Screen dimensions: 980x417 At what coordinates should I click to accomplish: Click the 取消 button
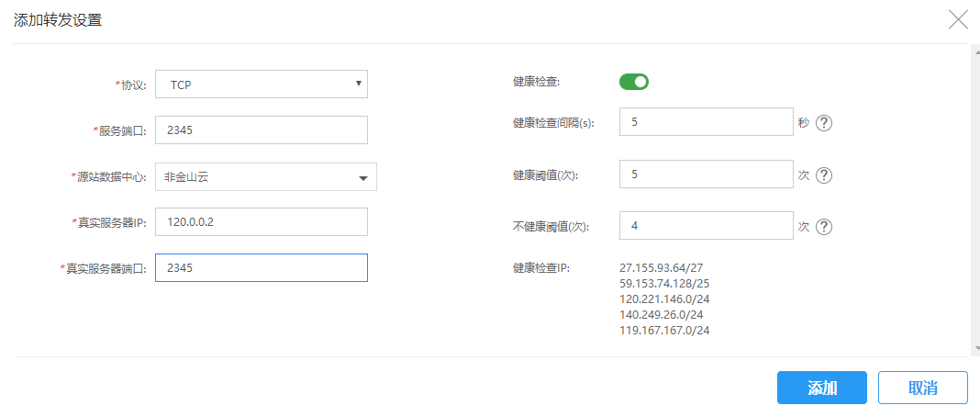pos(922,388)
